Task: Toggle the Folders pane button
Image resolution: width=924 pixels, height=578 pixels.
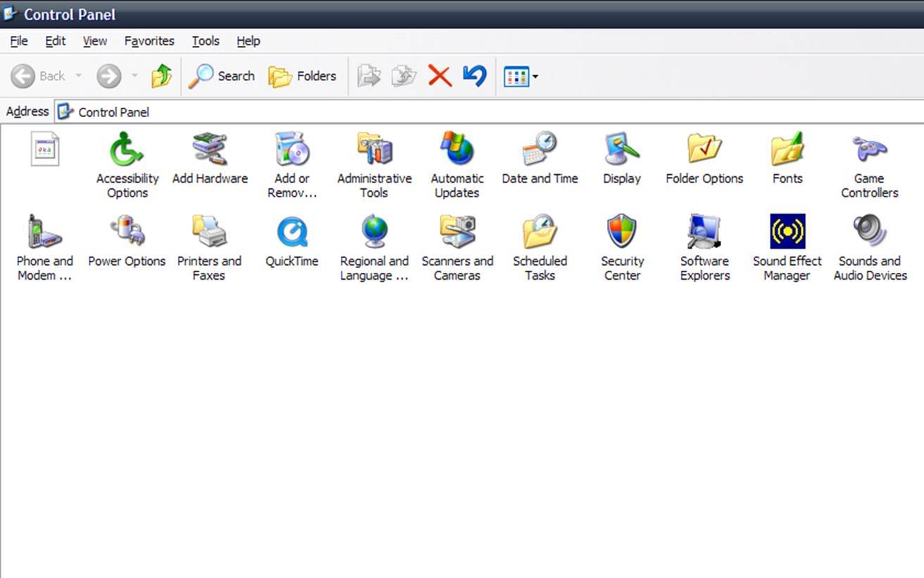Action: point(303,76)
